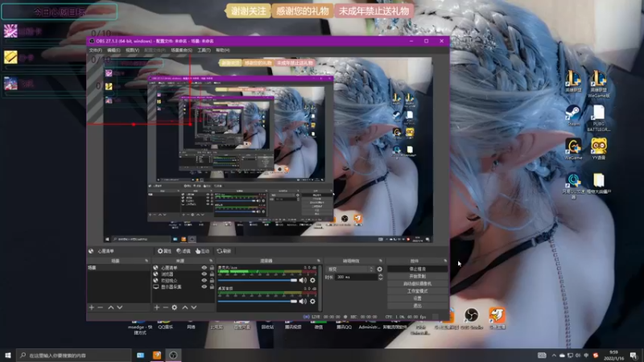Remove selected source with minus icon
The image size is (644, 362).
click(166, 307)
